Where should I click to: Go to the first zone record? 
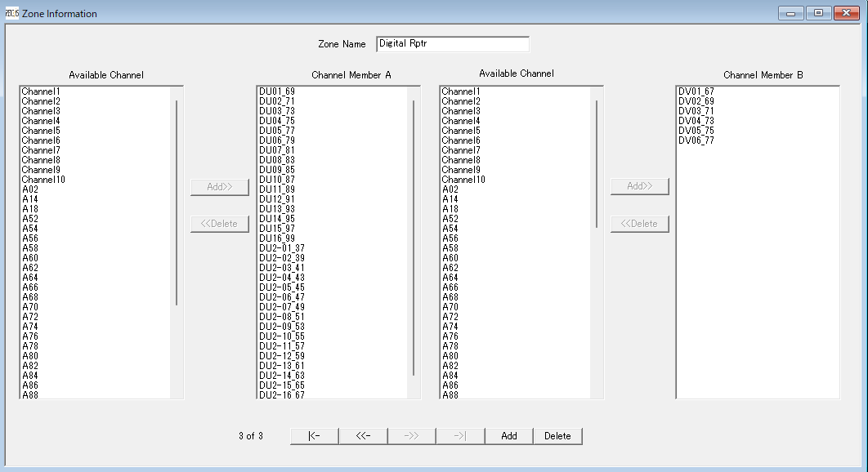click(314, 436)
